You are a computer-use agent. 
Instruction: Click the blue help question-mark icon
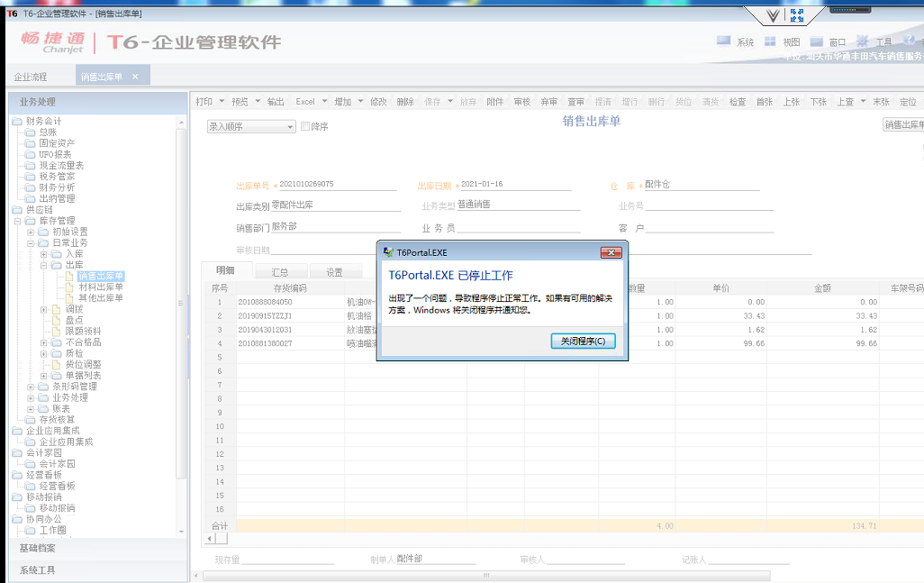[x=910, y=40]
